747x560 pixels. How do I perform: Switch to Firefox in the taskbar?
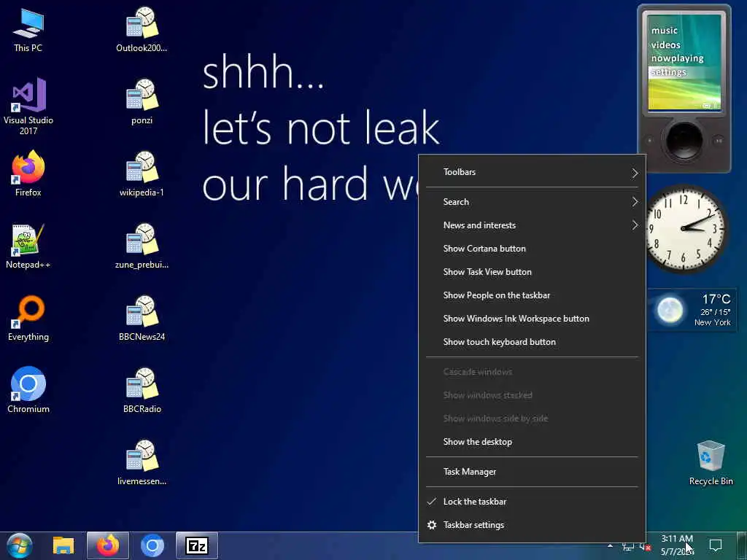tap(108, 545)
